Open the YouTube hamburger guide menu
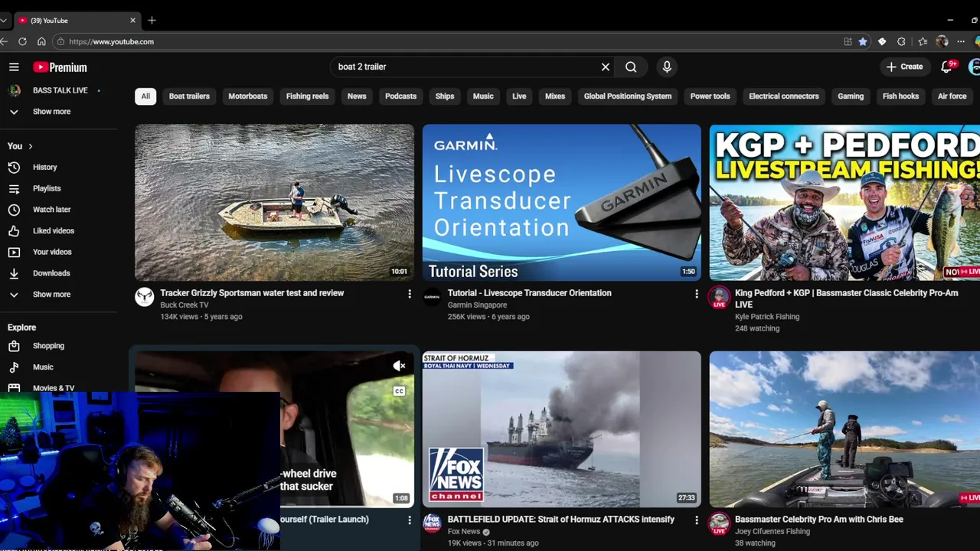 [x=14, y=67]
